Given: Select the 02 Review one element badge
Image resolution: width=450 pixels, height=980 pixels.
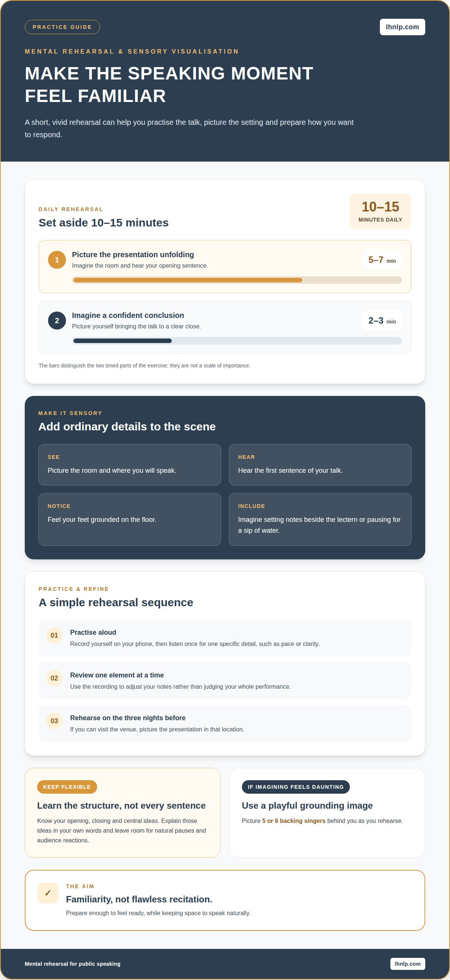Looking at the screenshot, I should pos(54,678).
